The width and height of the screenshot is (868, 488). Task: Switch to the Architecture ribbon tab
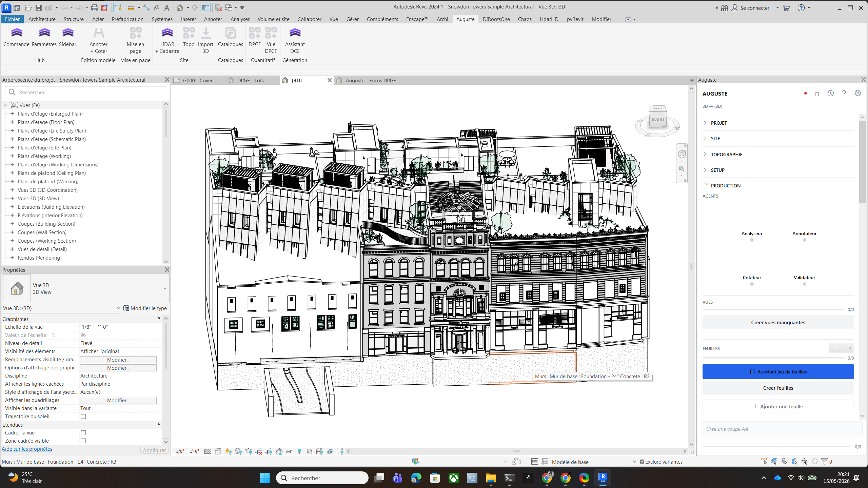click(x=42, y=19)
